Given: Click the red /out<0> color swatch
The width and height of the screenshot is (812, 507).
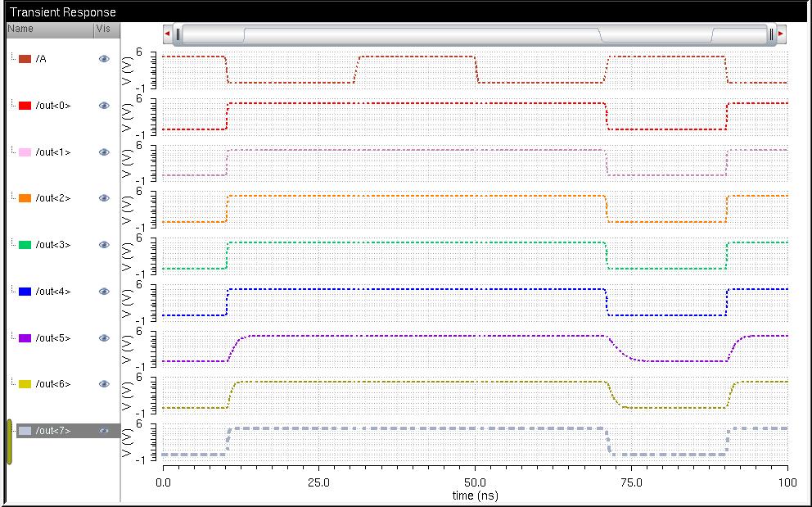Looking at the screenshot, I should coord(25,106).
